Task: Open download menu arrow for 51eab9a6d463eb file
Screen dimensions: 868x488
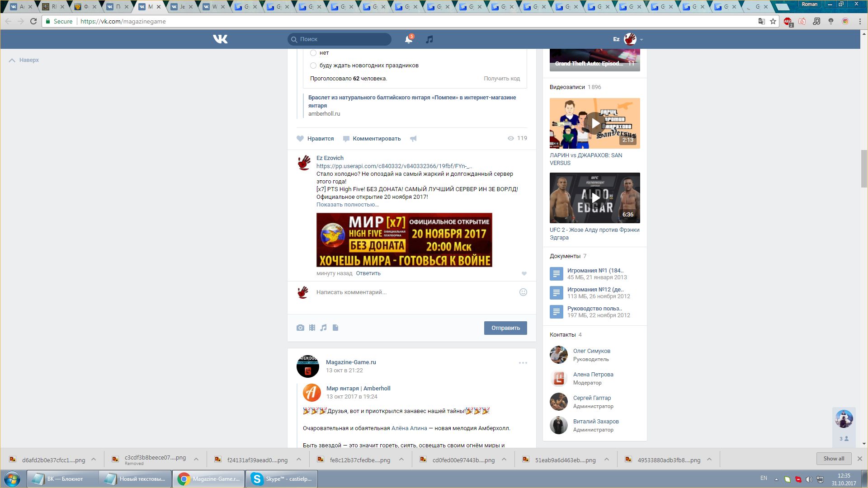Action: click(607, 460)
